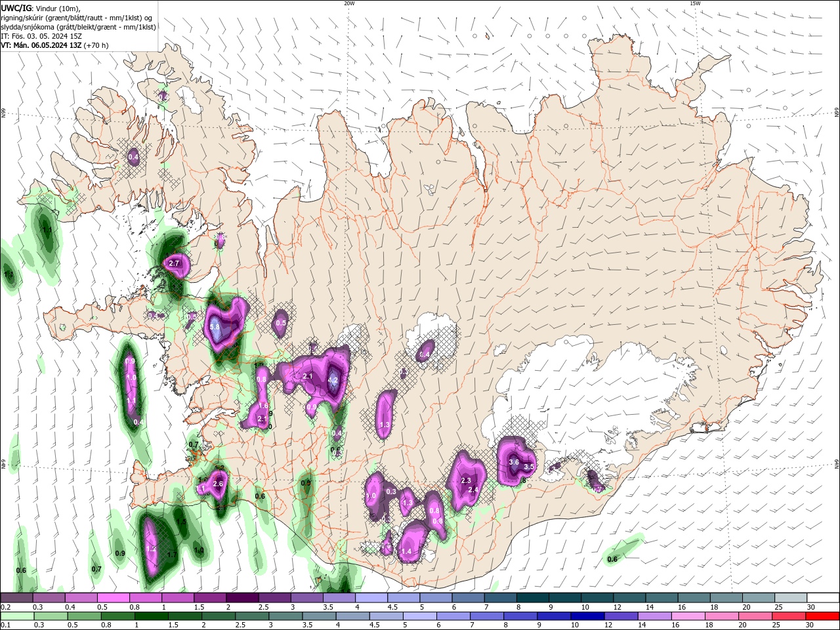
Task: Click the 2.3 snowfall value
Action: pyautogui.click(x=467, y=480)
